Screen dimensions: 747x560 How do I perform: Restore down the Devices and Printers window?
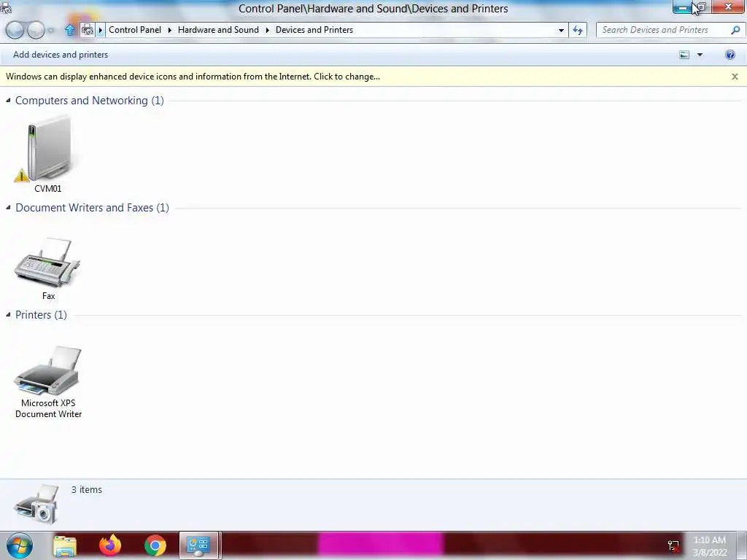(x=702, y=7)
